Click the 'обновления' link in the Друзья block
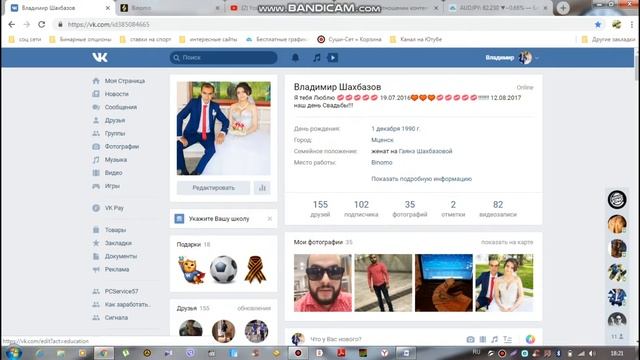Viewport: 640px width, 360px height. point(254,308)
